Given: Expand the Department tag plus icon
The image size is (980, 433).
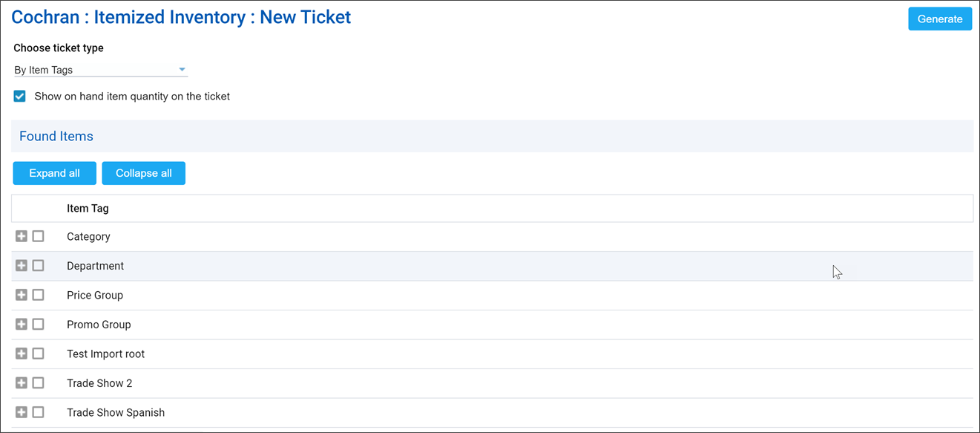Looking at the screenshot, I should [x=22, y=265].
